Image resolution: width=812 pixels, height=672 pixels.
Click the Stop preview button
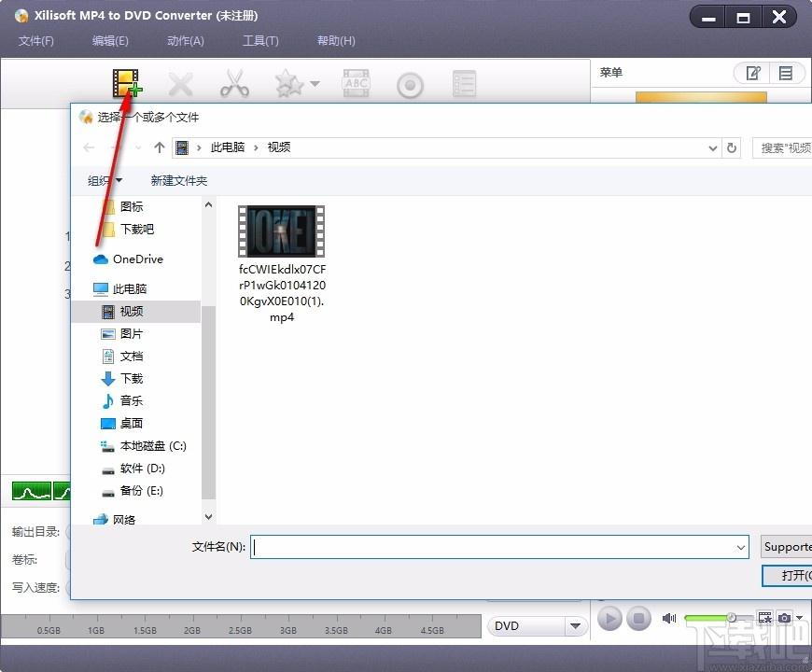coord(638,618)
